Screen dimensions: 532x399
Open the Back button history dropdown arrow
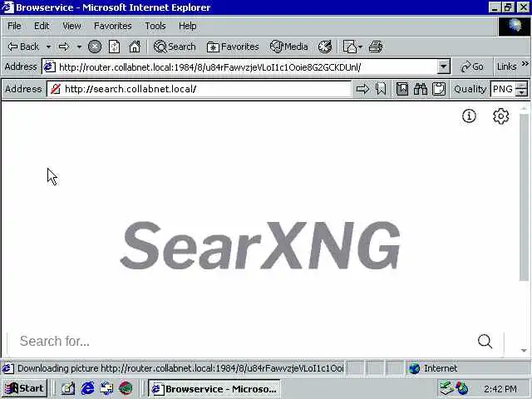coord(48,47)
